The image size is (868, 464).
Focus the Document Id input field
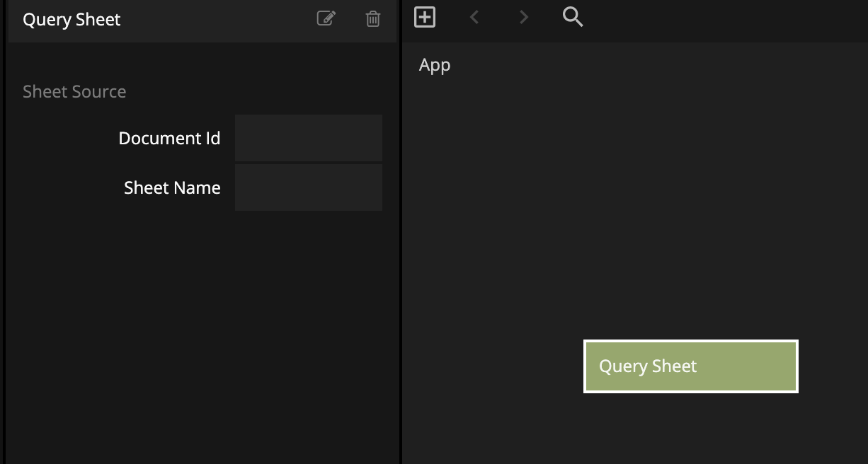point(309,139)
